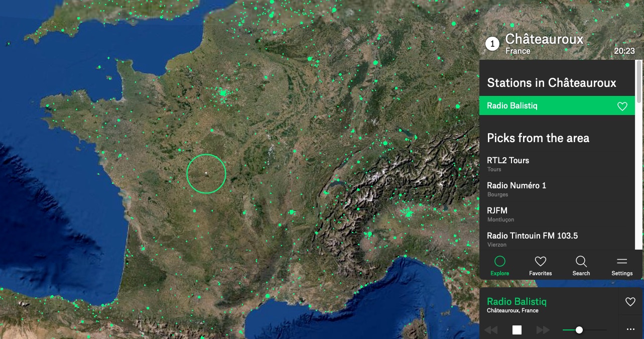
Task: Play the RJFM Montluçon station
Action: (557, 213)
